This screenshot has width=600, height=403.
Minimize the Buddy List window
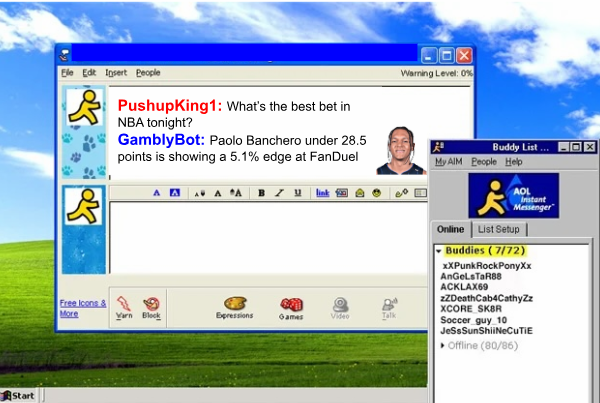point(562,147)
